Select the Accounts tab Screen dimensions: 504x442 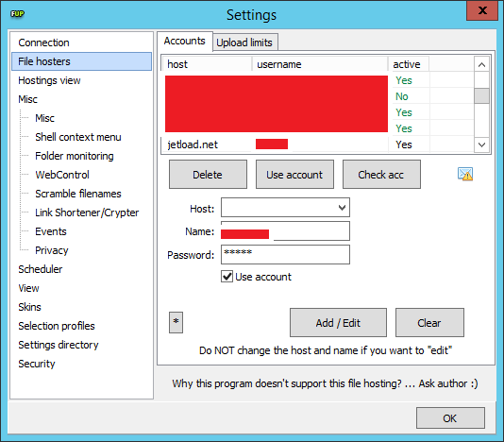click(184, 41)
